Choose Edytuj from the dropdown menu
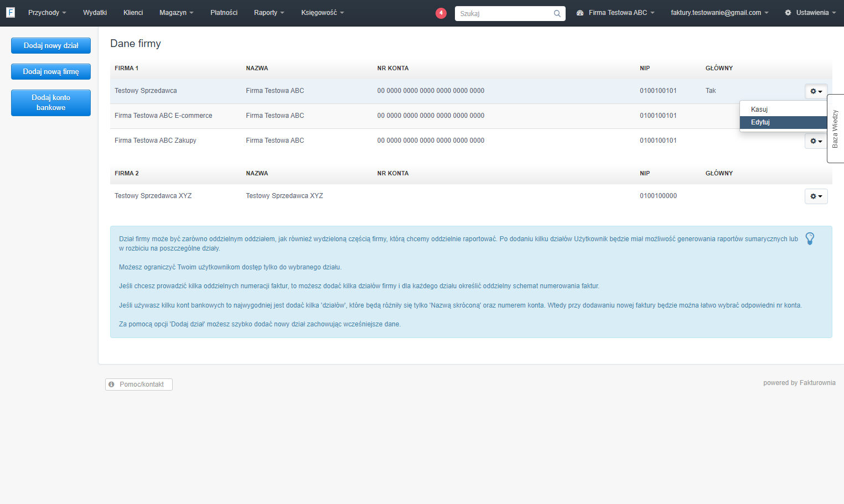This screenshot has width=844, height=504. pyautogui.click(x=783, y=122)
